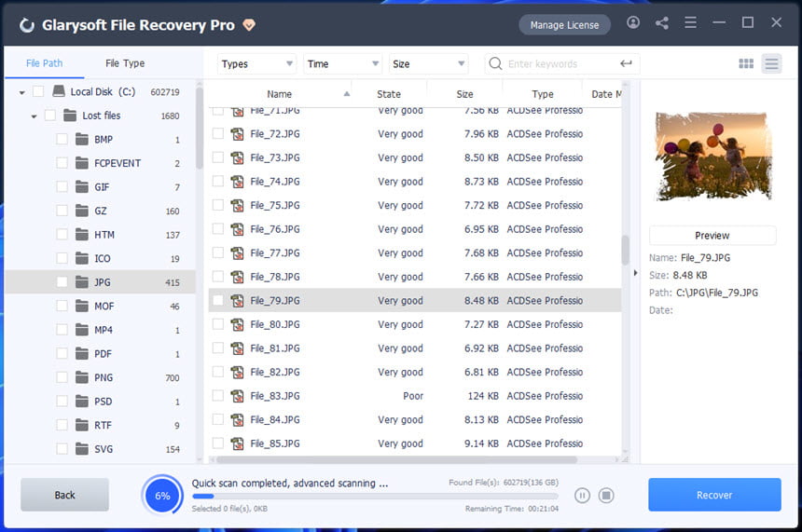
Task: Pause the advanced scan
Action: pyautogui.click(x=582, y=496)
